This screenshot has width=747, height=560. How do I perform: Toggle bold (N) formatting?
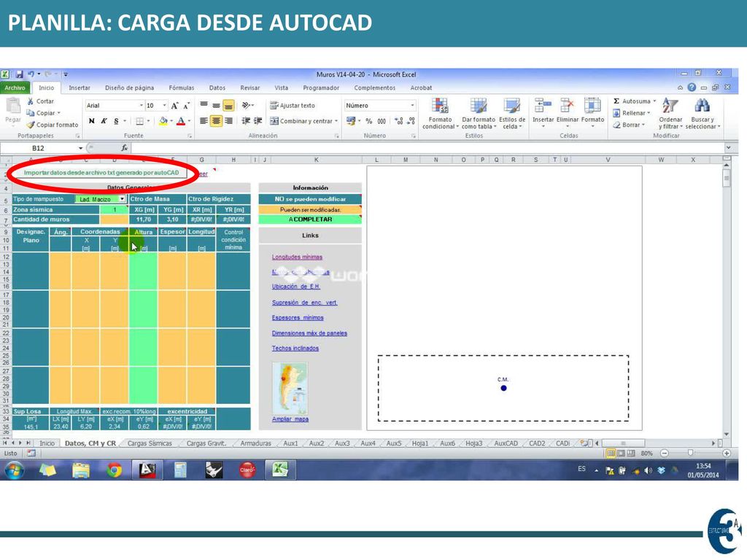coord(91,121)
